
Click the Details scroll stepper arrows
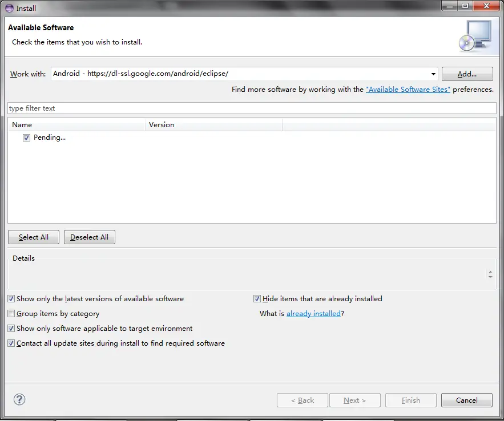pyautogui.click(x=490, y=274)
